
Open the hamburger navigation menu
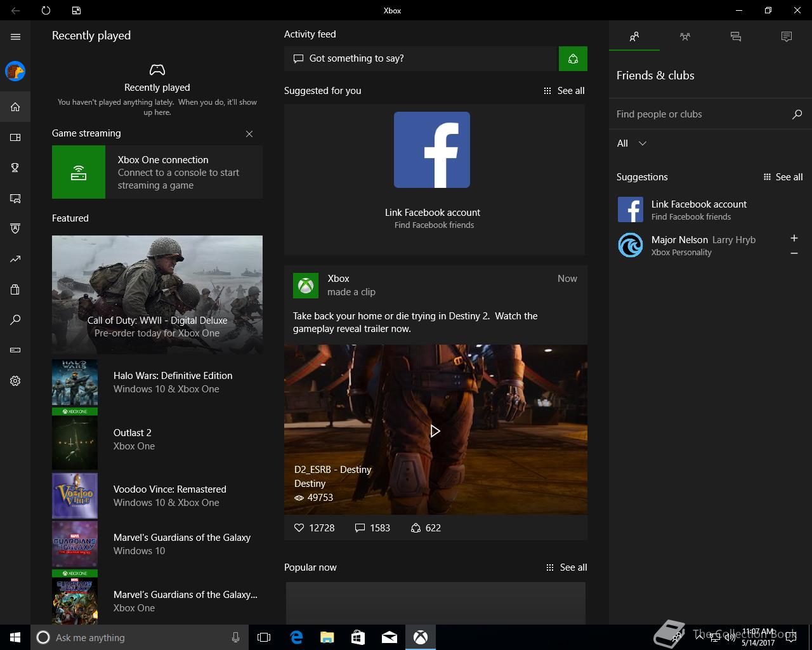point(15,37)
